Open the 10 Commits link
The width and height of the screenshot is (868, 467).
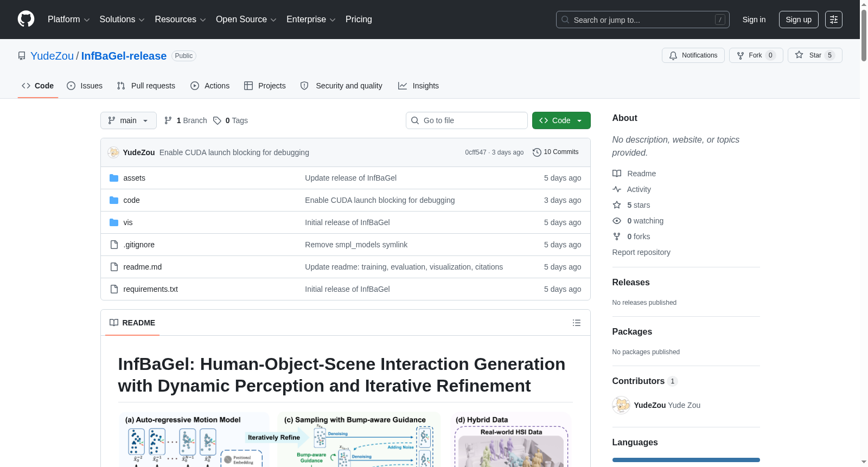click(x=556, y=152)
